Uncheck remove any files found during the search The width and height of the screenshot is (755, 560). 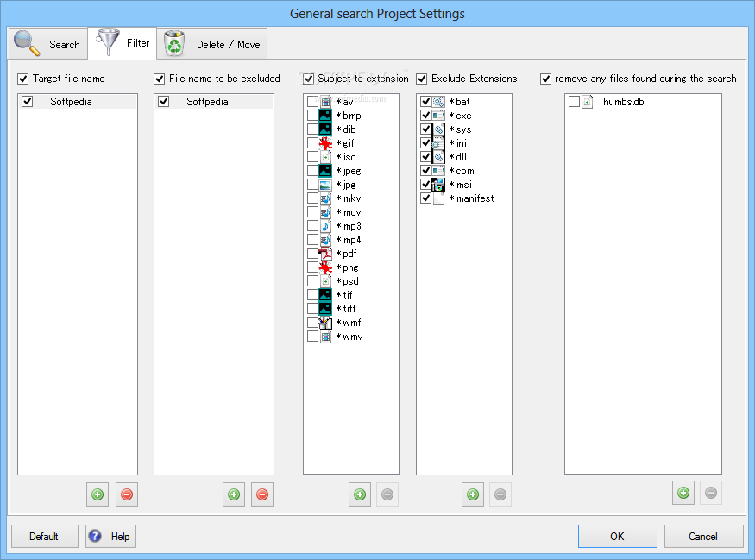545,79
